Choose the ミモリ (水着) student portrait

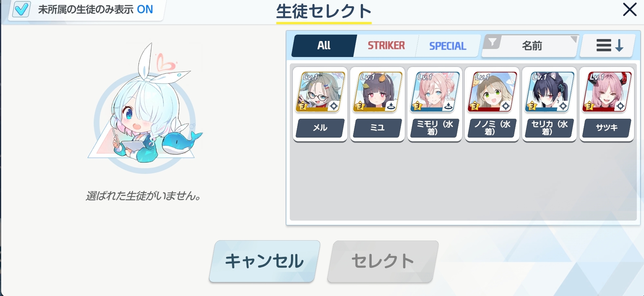435,92
